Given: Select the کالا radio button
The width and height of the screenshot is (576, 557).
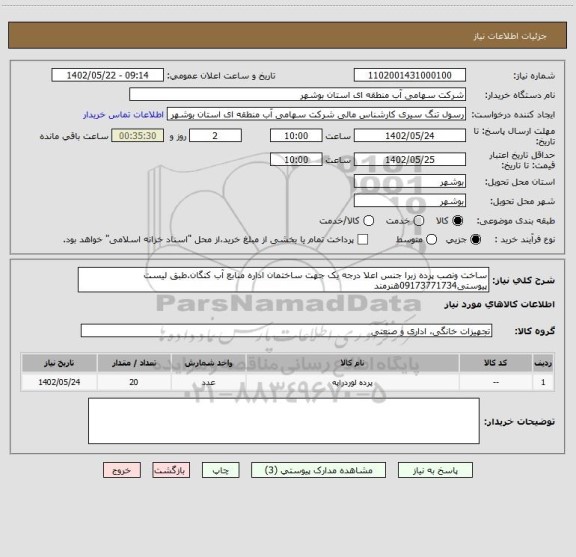Looking at the screenshot, I should (458, 221).
